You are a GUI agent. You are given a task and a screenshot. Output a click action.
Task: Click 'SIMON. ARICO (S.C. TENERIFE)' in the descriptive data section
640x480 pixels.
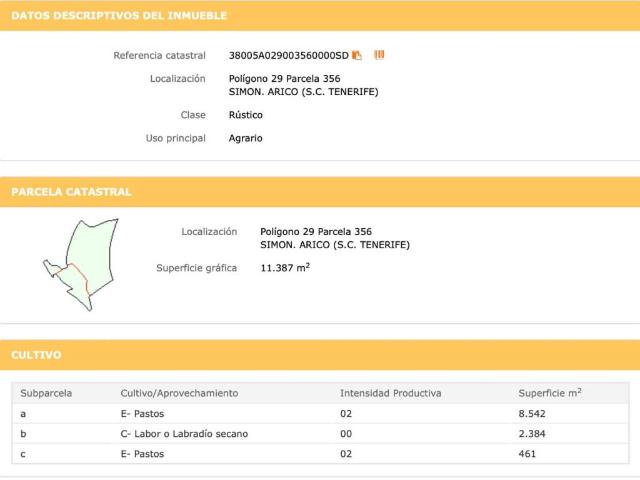303,92
